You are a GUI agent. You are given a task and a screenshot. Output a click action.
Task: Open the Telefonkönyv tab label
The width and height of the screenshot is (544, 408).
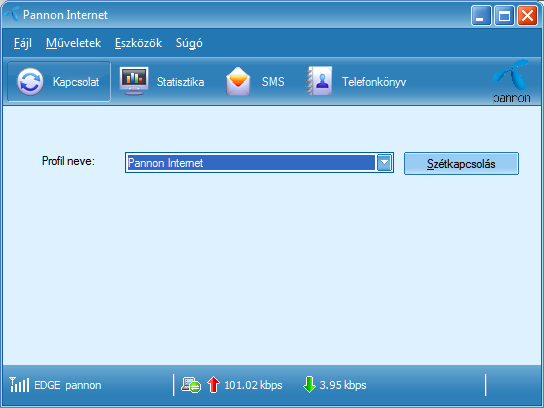click(x=374, y=82)
